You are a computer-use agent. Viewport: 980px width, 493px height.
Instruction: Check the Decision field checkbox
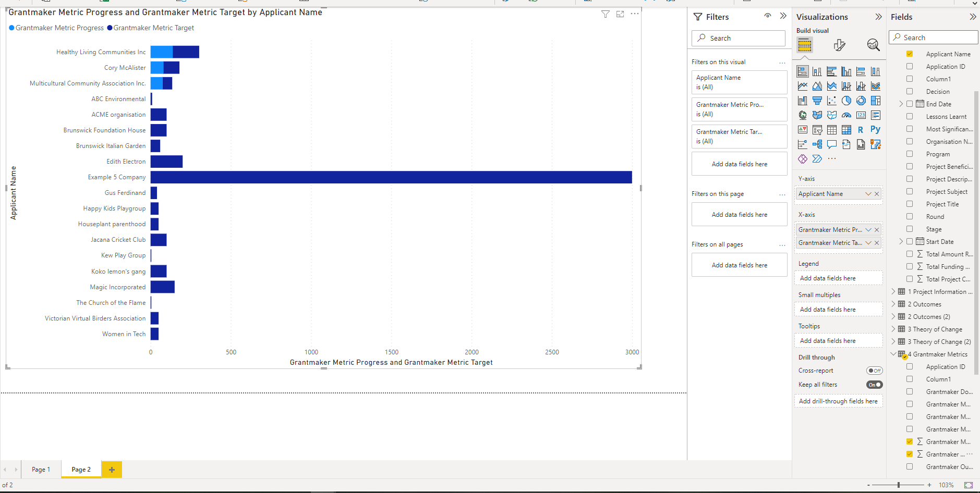click(910, 92)
